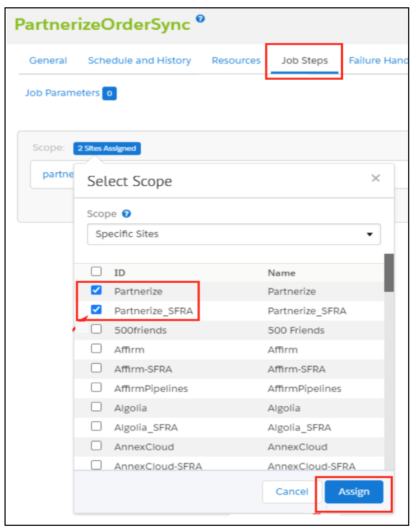Close the Select Scope dialog
Viewport: 416px width, 532px height.
375,178
